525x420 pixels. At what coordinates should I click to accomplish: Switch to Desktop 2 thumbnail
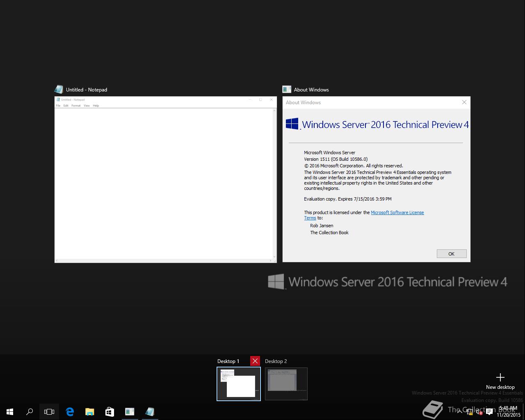pyautogui.click(x=286, y=383)
